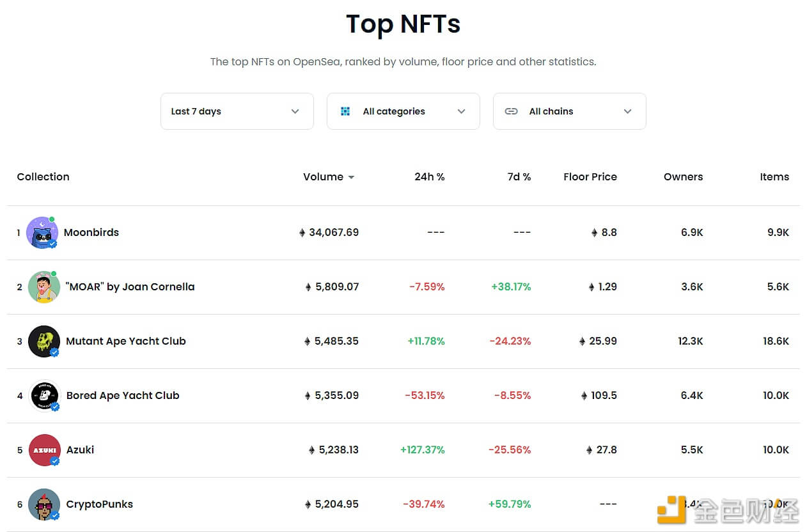807x532 pixels.
Task: Click the +59.79% 7d change value
Action: coord(510,505)
